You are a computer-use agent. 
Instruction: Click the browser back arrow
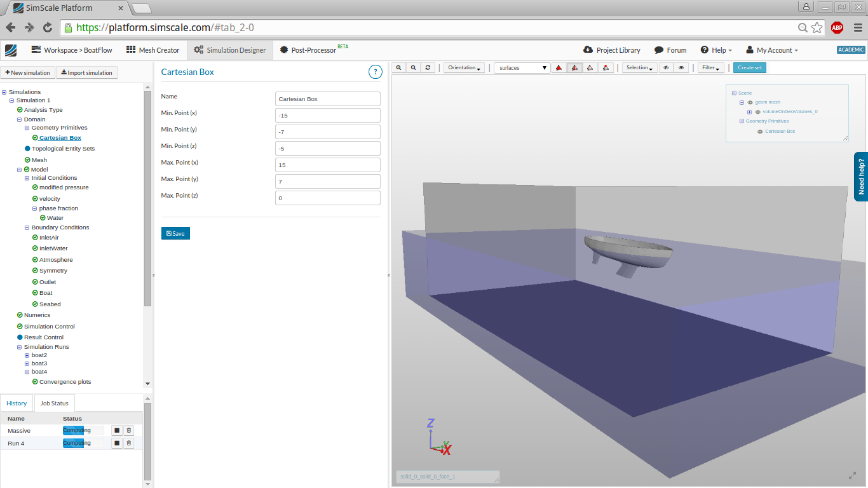11,27
